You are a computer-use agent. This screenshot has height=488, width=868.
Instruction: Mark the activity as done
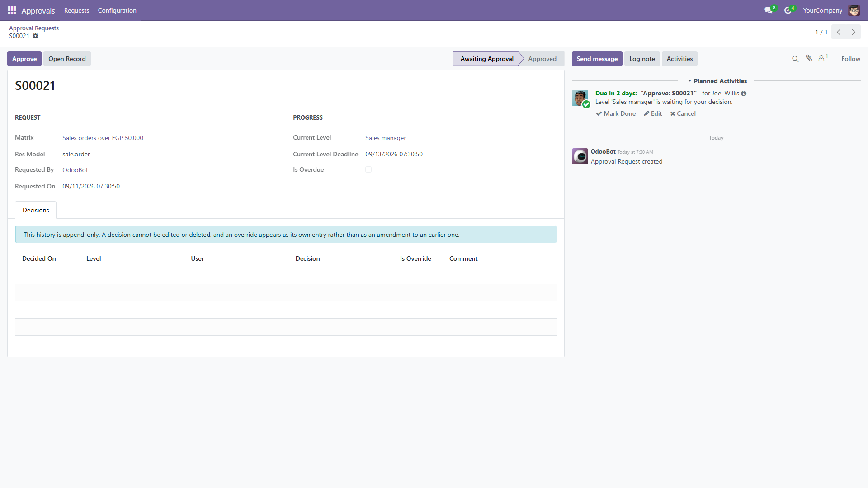pos(616,113)
